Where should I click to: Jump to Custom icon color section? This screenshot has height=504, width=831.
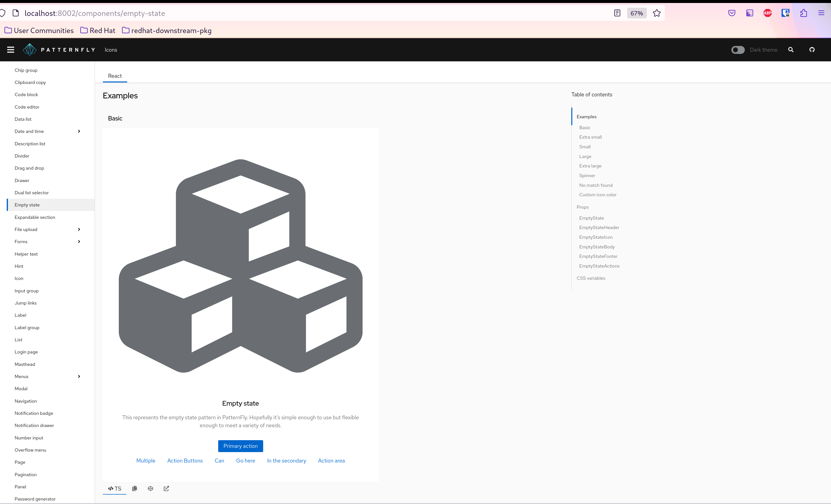[598, 194]
